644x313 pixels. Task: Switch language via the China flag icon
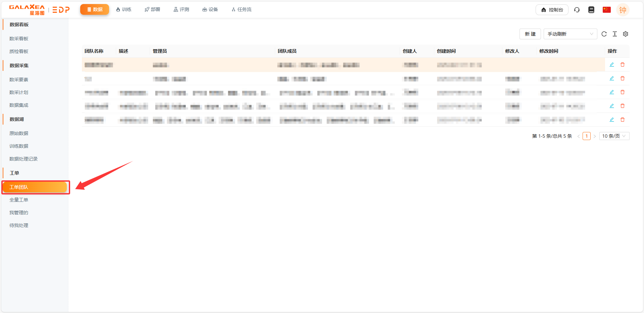[606, 10]
